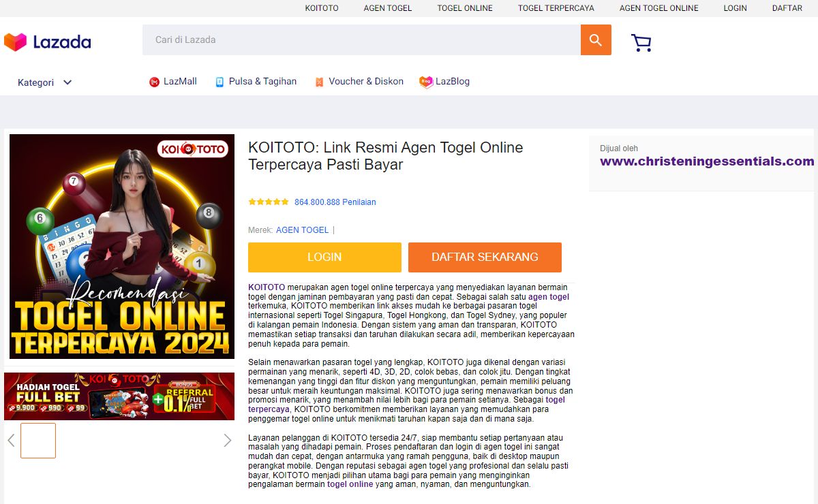
Task: Open the 864.800.888 Penilaian link
Action: click(335, 202)
